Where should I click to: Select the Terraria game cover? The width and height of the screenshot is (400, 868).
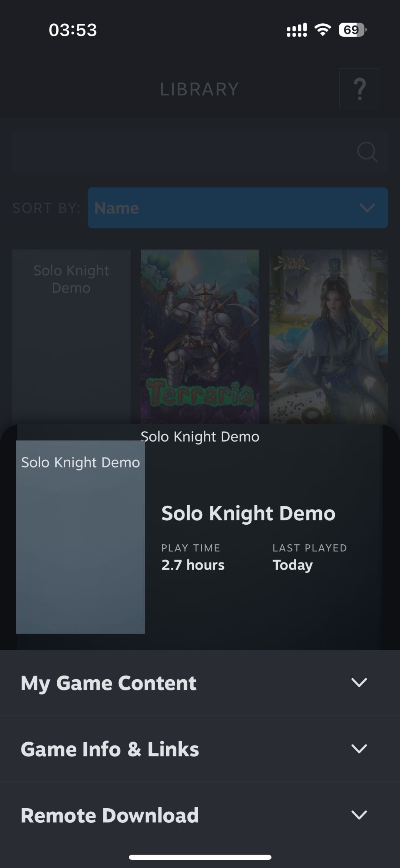[x=200, y=337]
